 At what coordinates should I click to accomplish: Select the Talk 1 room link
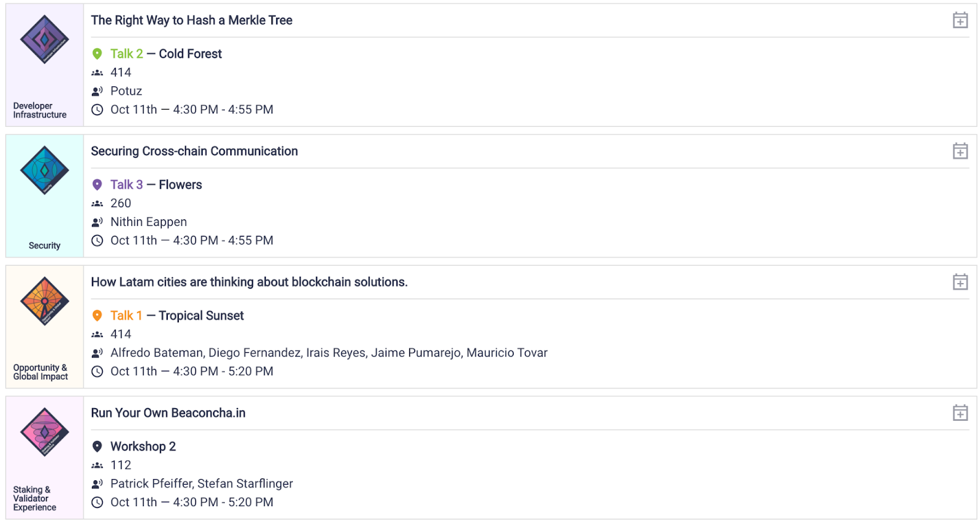(126, 316)
